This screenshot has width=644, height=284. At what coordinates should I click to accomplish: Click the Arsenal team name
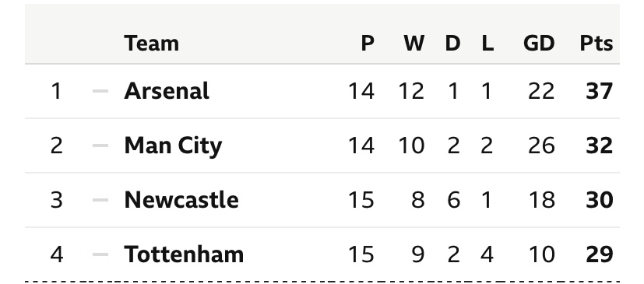167,91
